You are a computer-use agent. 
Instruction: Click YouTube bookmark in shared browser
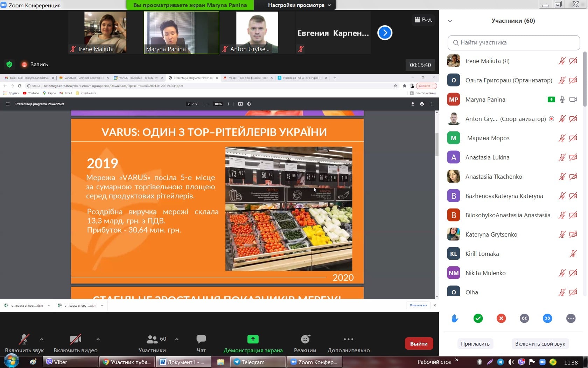(31, 93)
